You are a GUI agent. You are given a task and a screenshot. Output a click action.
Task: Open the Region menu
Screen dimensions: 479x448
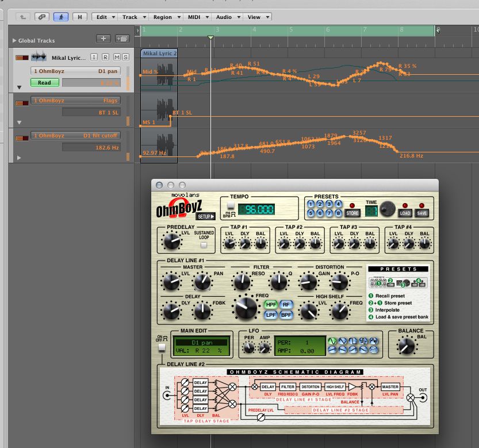pyautogui.click(x=166, y=17)
